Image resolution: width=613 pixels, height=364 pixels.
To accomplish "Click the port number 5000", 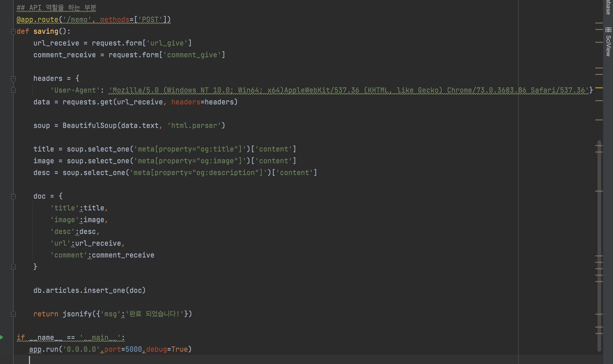I will pos(133,349).
